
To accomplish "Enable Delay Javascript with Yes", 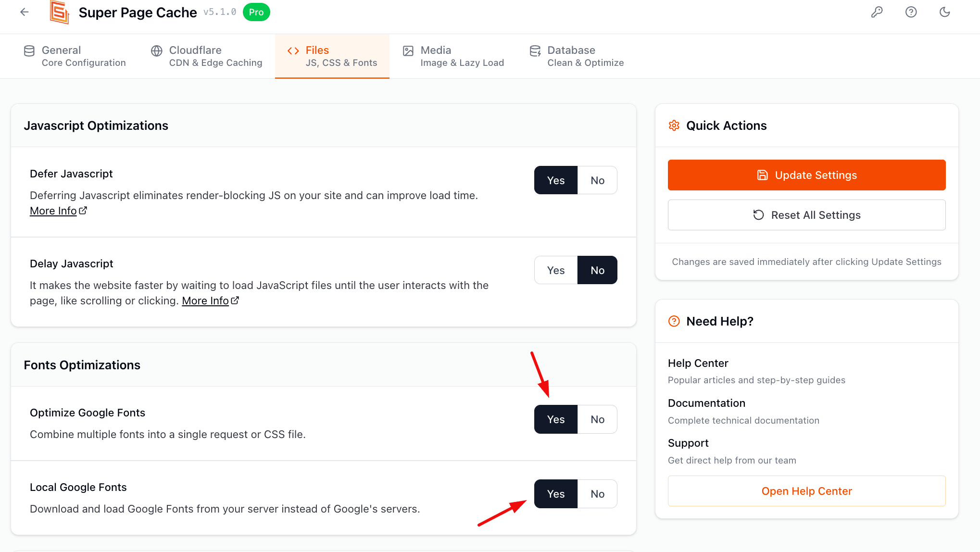I will point(556,270).
